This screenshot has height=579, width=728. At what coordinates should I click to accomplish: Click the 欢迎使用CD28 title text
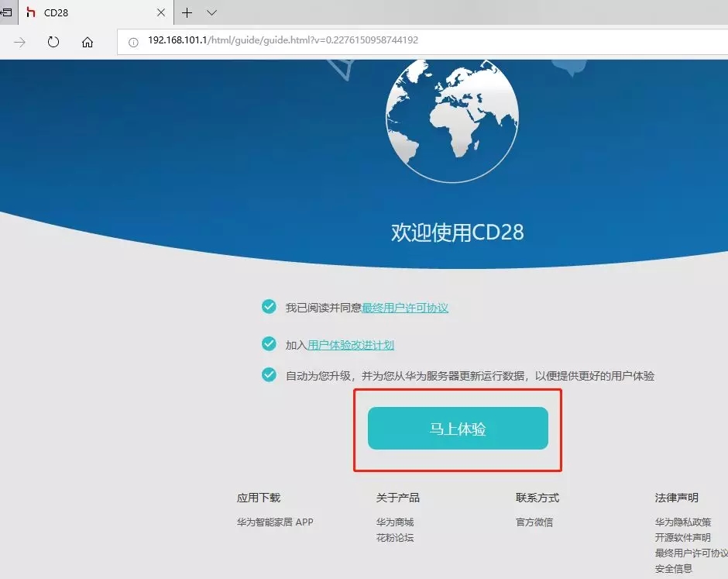(x=457, y=232)
